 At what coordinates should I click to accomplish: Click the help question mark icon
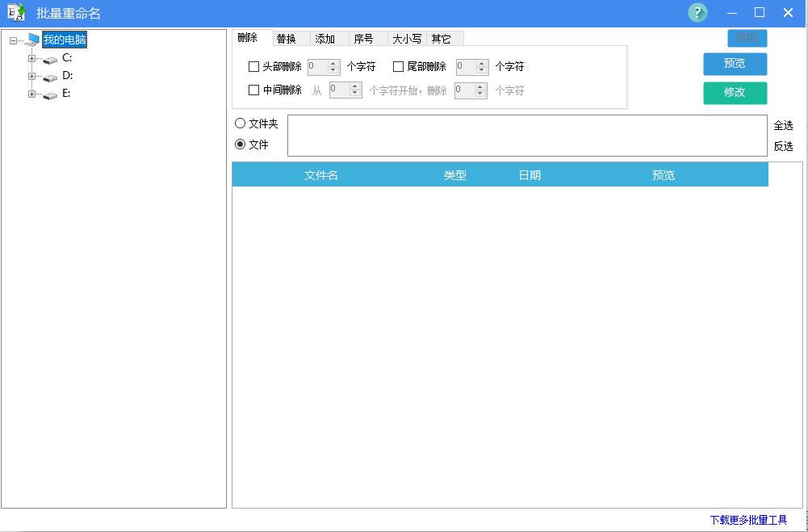[x=697, y=13]
